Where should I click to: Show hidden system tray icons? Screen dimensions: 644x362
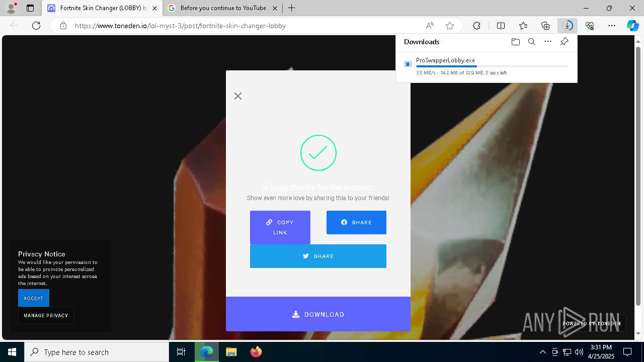coord(542,352)
